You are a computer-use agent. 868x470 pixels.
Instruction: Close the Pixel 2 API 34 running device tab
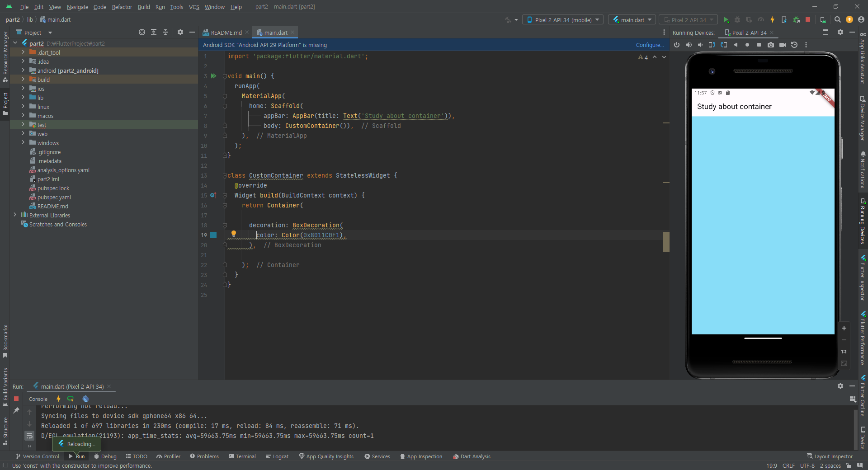772,33
